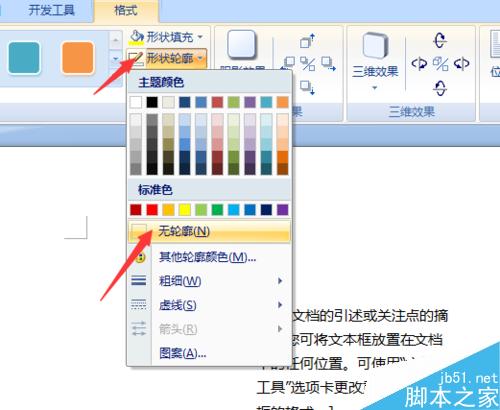Open the 开发工具 ribbon tab

[51, 10]
